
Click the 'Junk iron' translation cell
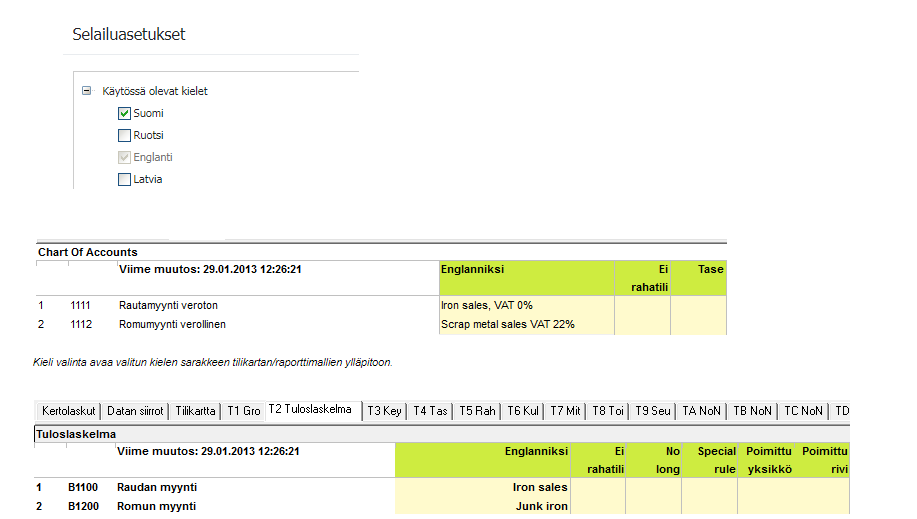[x=483, y=506]
